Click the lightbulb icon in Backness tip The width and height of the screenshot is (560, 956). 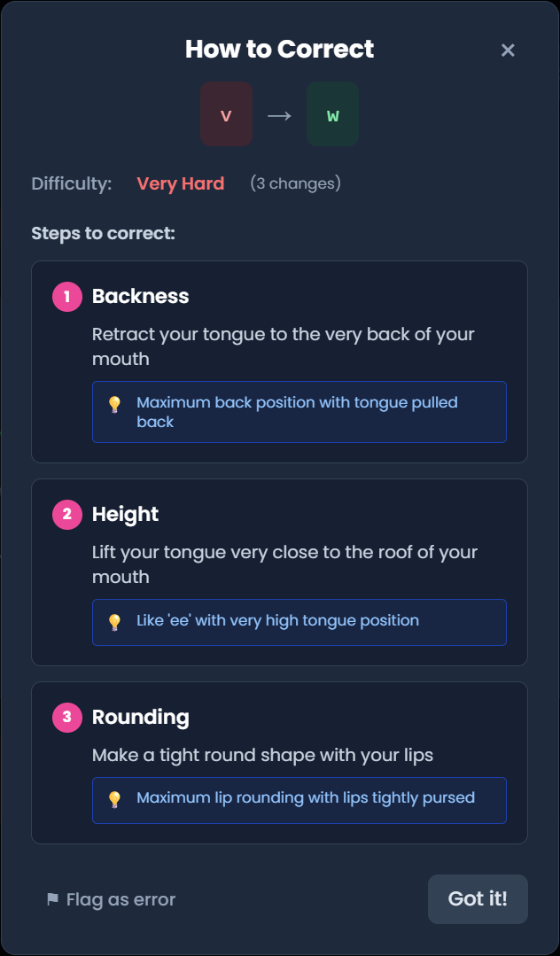[x=114, y=404]
